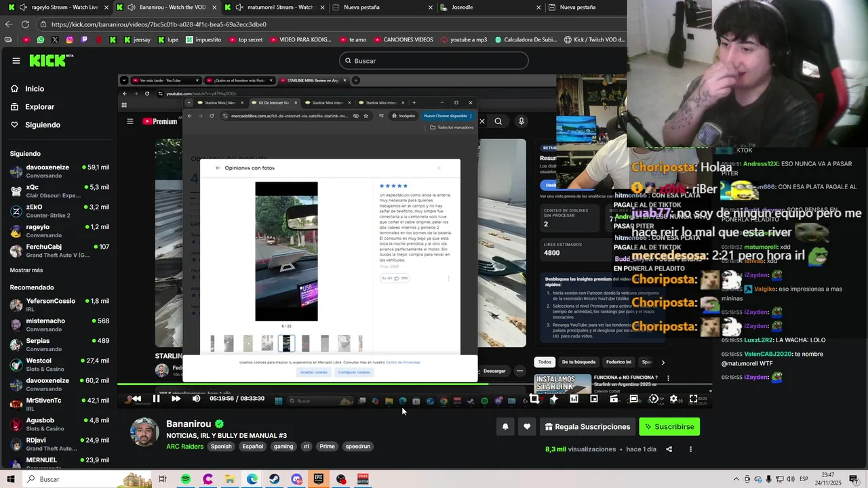
Task: Click the green Suscribirse button
Action: [669, 426]
